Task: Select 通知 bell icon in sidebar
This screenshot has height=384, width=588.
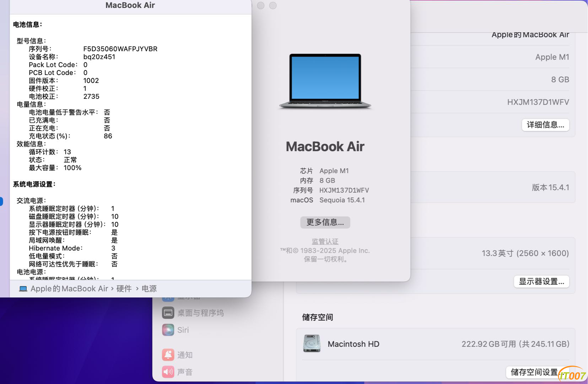Action: pyautogui.click(x=168, y=355)
